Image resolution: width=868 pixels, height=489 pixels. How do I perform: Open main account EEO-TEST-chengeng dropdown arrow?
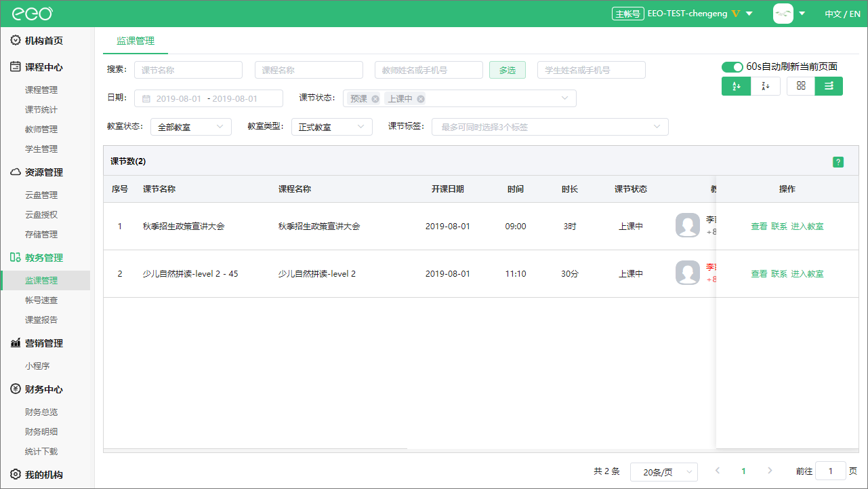coord(749,14)
